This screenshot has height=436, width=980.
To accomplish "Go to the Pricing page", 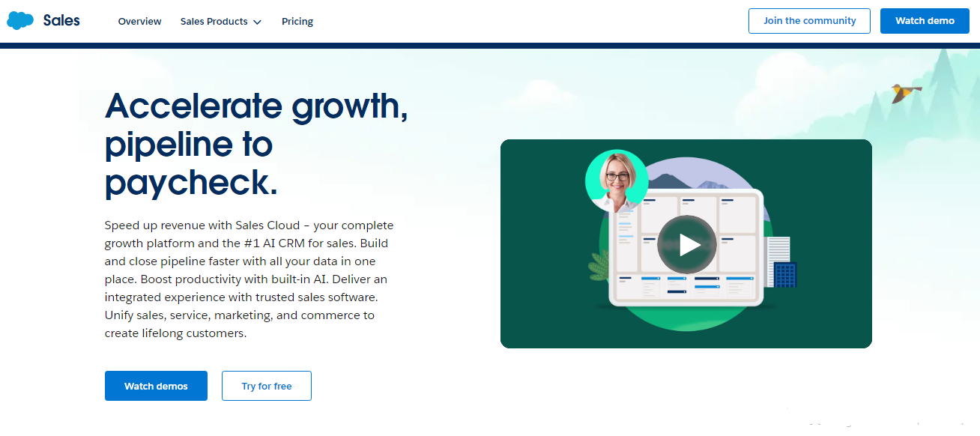I will (x=297, y=21).
